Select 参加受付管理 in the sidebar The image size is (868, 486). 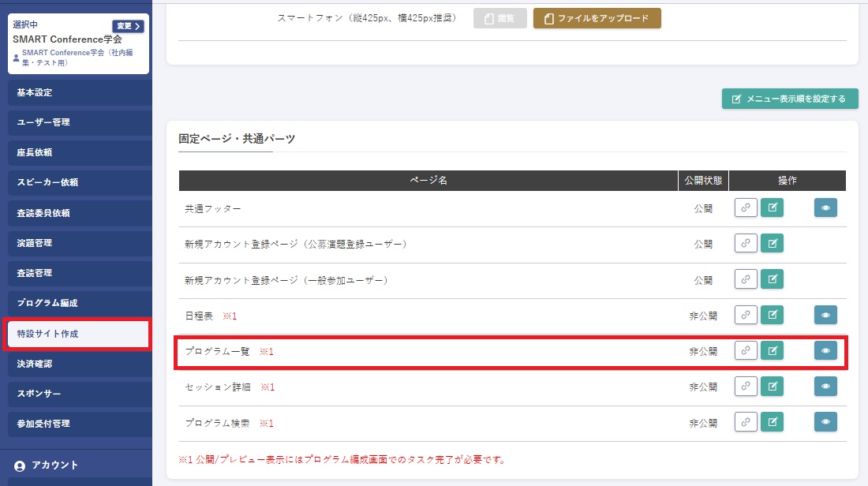[76, 424]
